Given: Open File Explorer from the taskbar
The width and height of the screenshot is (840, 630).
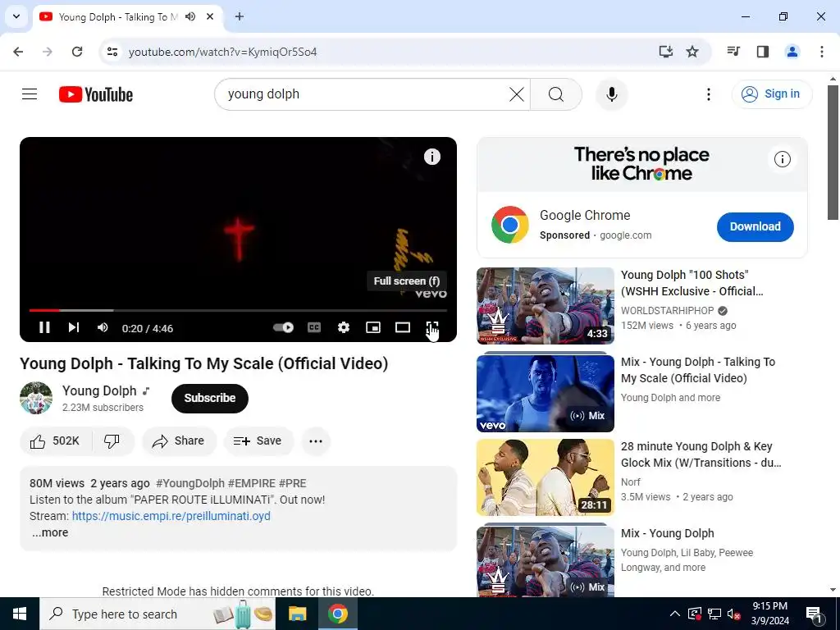Looking at the screenshot, I should tap(297, 614).
